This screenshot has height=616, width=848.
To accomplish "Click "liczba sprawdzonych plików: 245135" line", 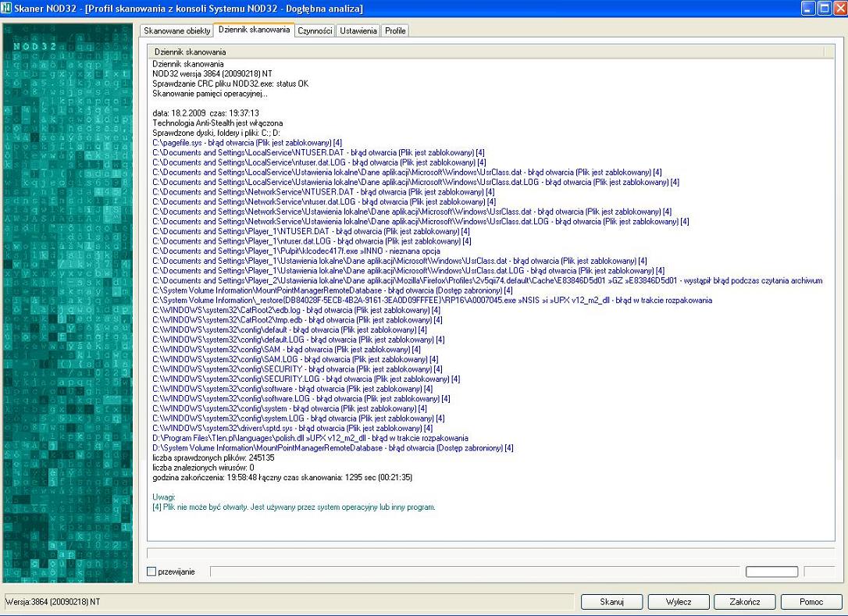I will pos(213,458).
